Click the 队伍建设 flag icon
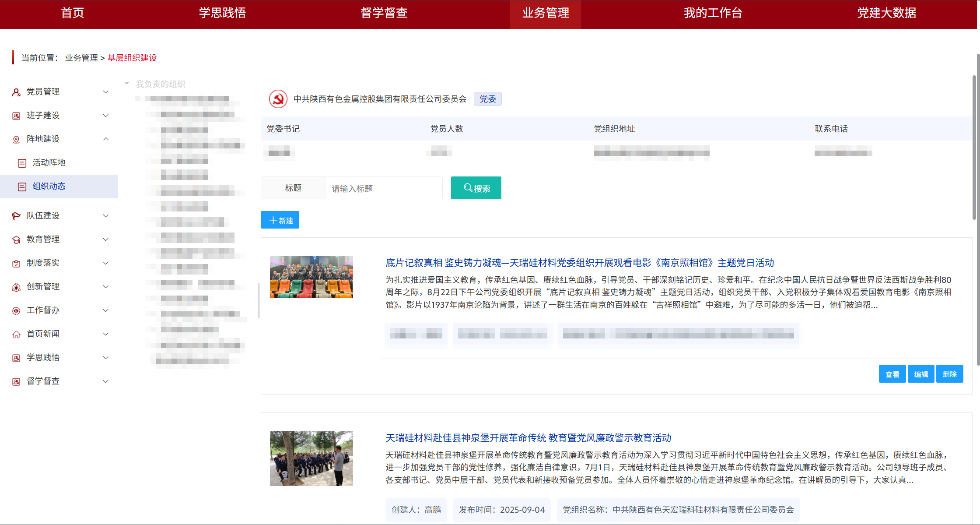The image size is (980, 525). (16, 216)
